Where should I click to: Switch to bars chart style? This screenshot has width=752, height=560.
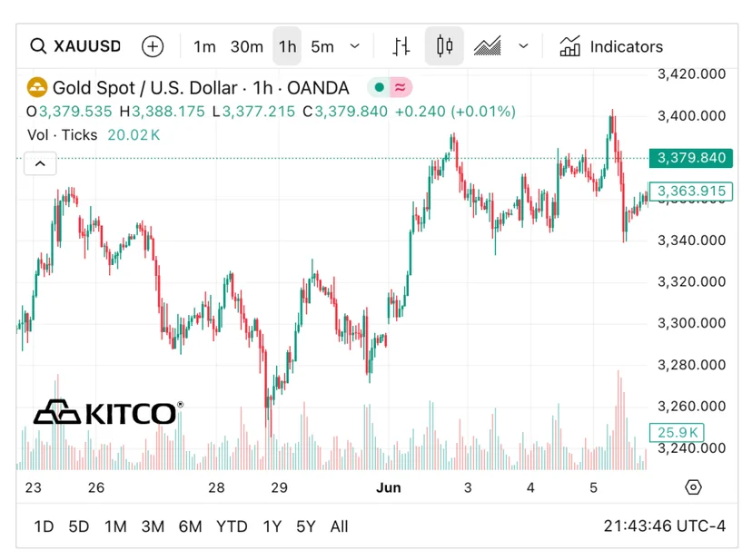[401, 46]
